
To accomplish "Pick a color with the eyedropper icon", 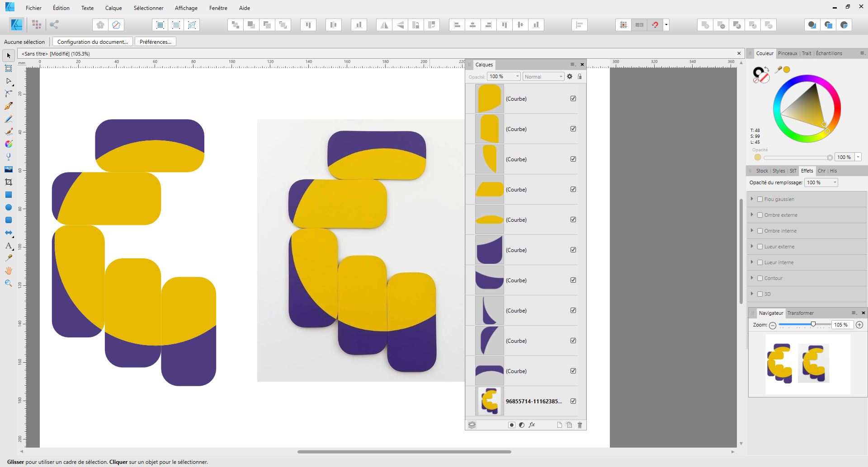I will pyautogui.click(x=778, y=70).
